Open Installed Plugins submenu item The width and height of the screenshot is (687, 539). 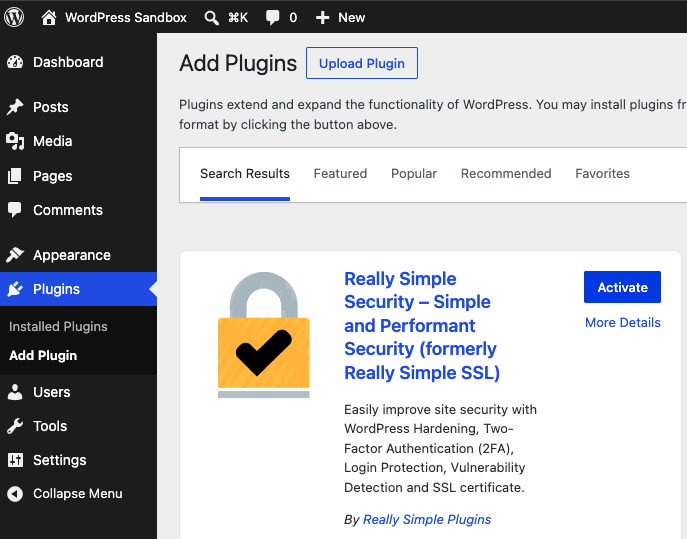click(x=58, y=326)
